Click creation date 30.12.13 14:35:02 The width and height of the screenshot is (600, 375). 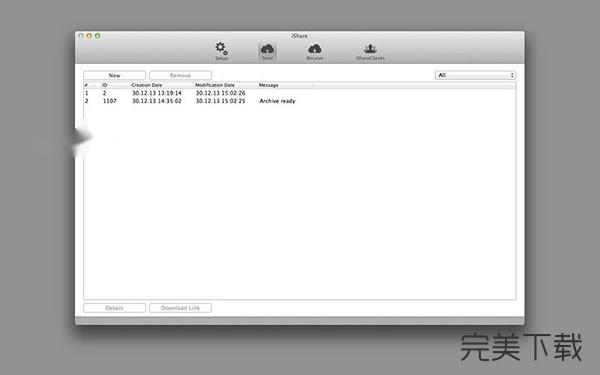coord(157,101)
